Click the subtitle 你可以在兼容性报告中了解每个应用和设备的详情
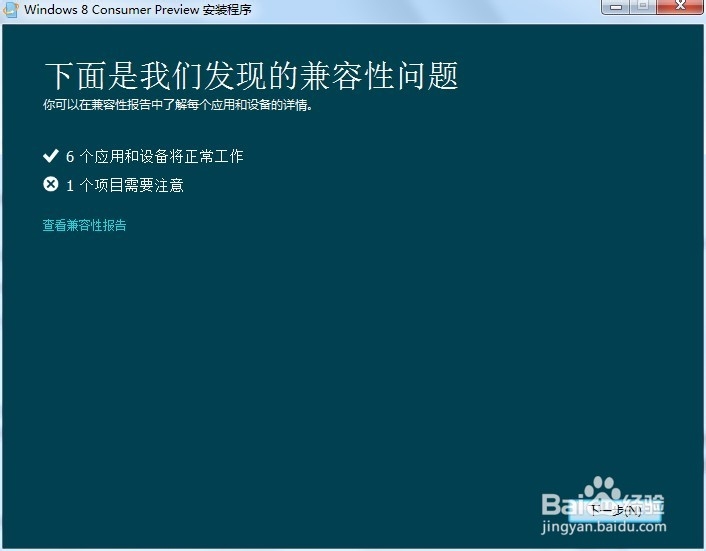This screenshot has width=706, height=551. (178, 105)
